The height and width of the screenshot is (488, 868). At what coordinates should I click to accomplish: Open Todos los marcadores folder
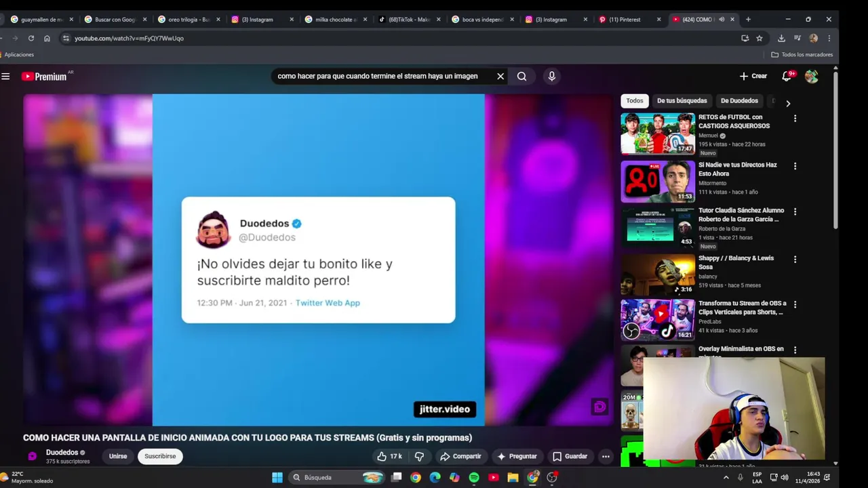click(x=802, y=55)
